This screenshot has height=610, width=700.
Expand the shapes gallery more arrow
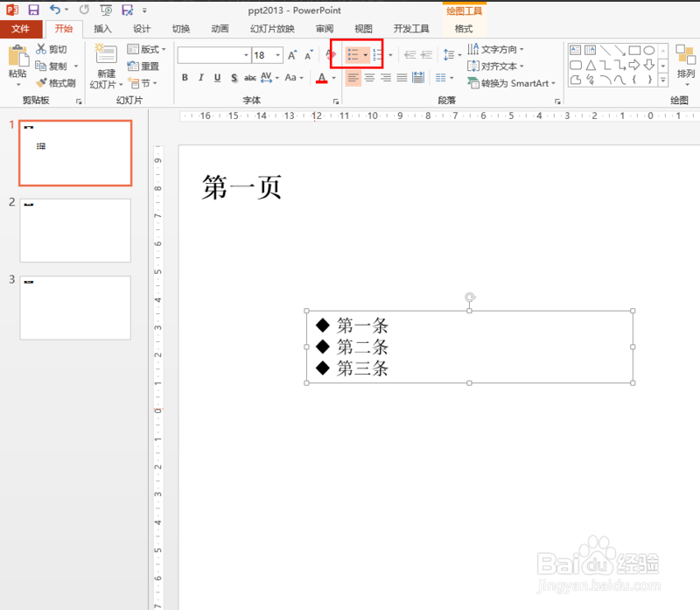[663, 81]
